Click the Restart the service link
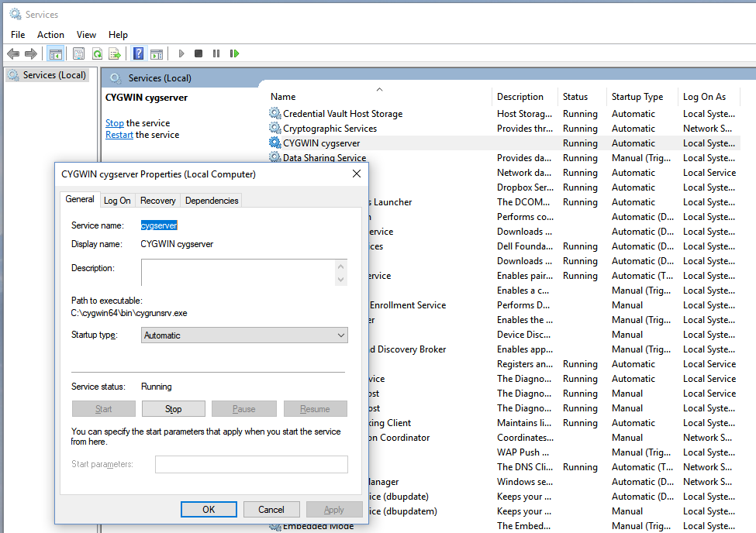Viewport: 756px width, 533px height. (x=119, y=135)
